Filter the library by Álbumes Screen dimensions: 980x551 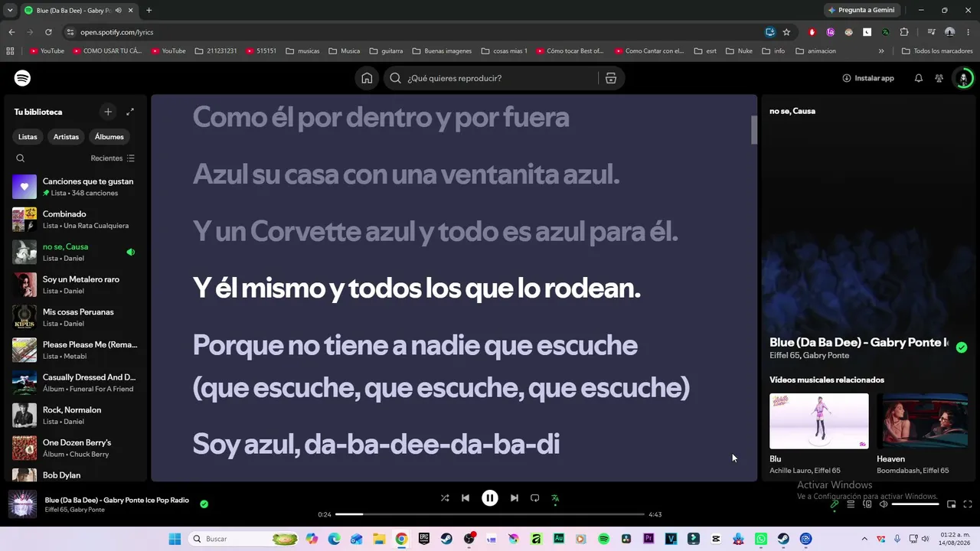[x=109, y=137]
